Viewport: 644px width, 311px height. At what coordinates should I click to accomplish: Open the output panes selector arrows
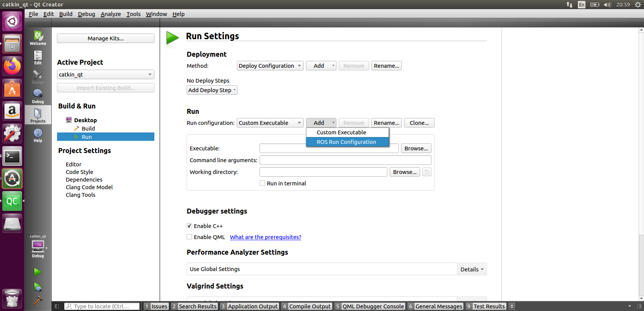(x=512, y=306)
